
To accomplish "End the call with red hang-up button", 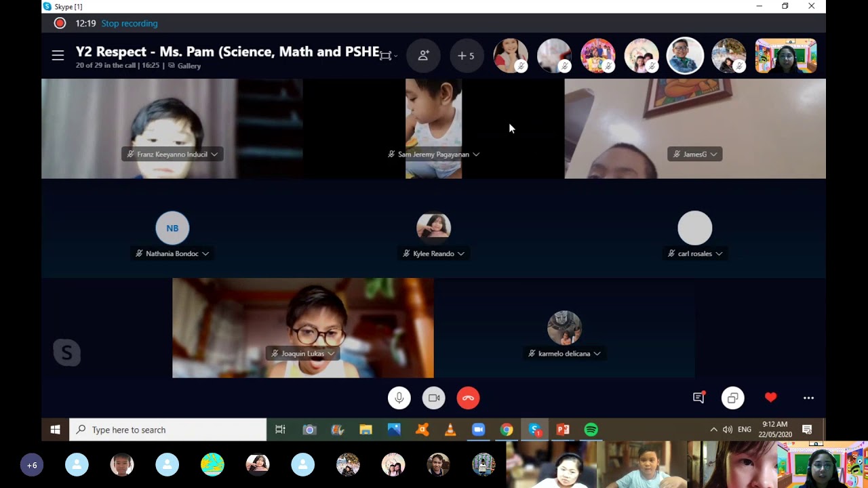I will tap(468, 398).
